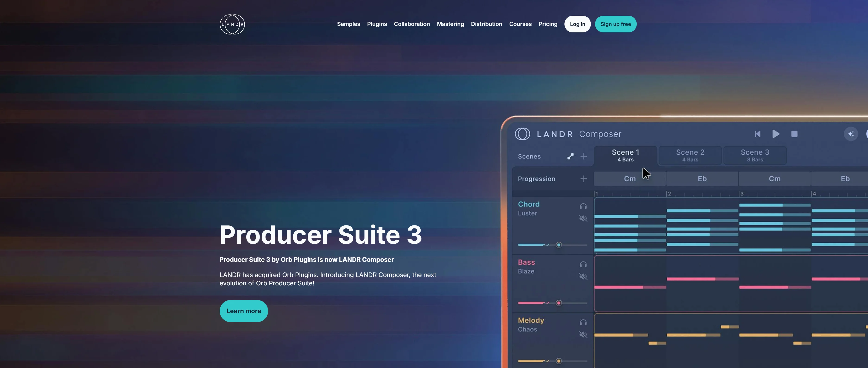Solo Melody track with headphones icon
Screen dimensions: 868x368
pyautogui.click(x=583, y=323)
